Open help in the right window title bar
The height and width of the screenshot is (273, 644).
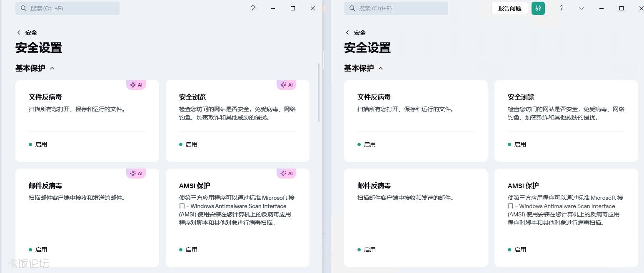point(561,8)
